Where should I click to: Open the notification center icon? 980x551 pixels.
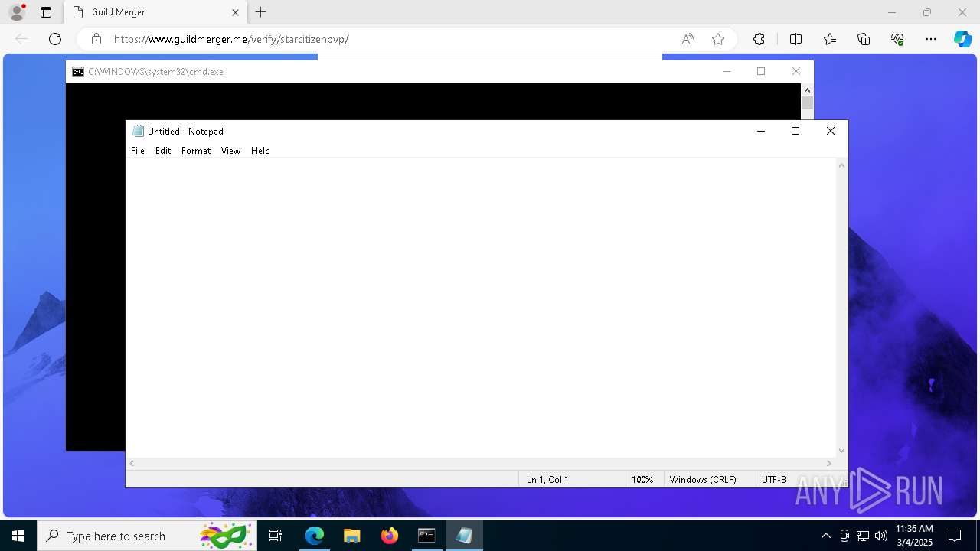point(955,536)
